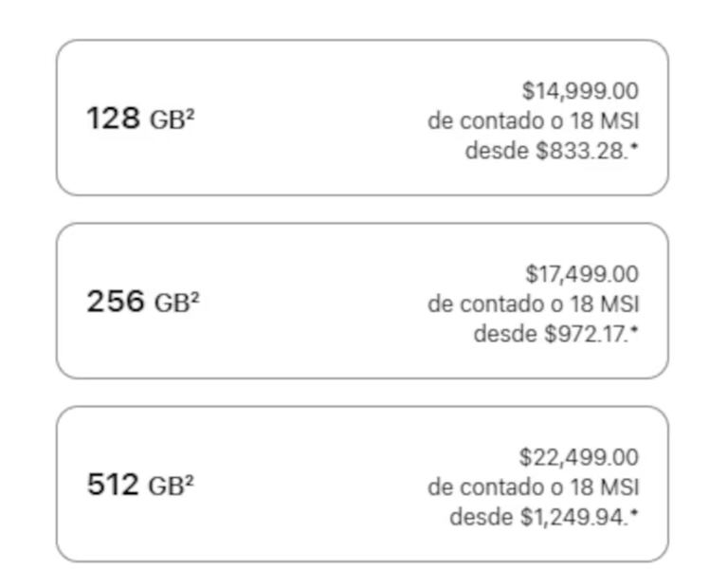Click "de contado o 18 MSI" in 512 GB card

point(534,487)
